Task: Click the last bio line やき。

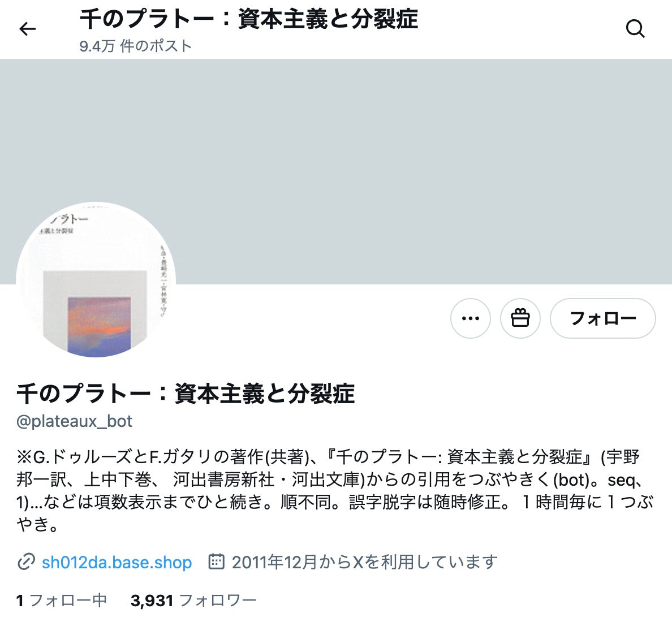Action: point(37,524)
